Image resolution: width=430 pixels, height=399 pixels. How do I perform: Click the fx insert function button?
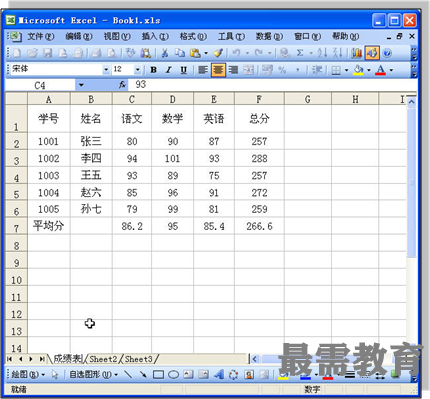122,85
